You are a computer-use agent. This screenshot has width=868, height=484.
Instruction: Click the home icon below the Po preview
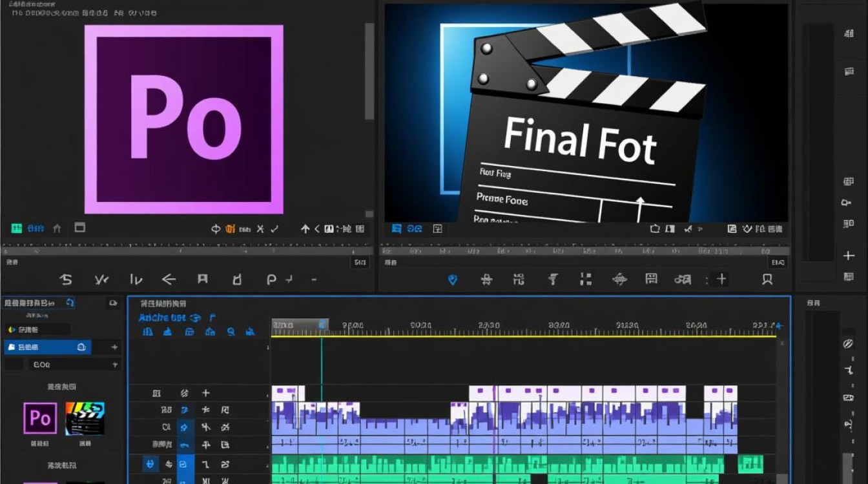57,228
